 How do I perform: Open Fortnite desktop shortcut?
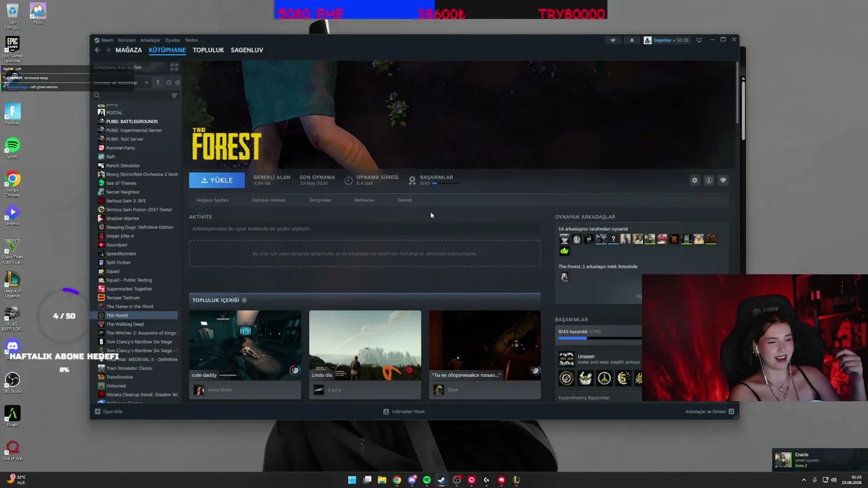pyautogui.click(x=12, y=114)
